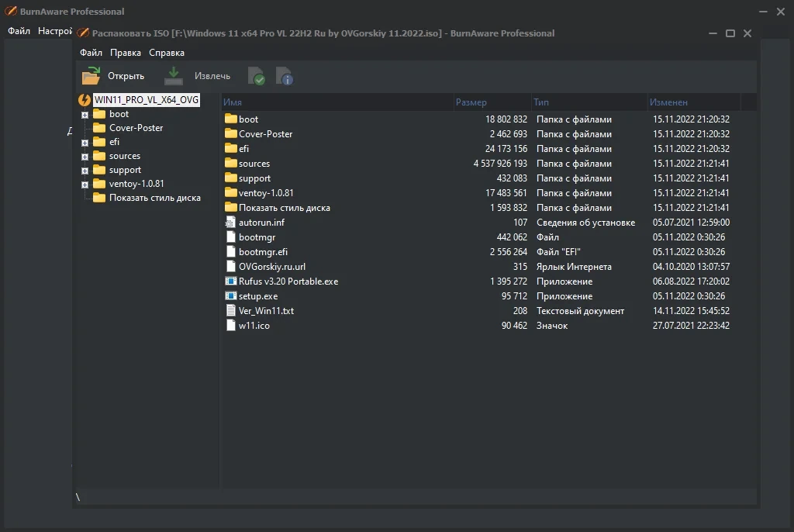The height and width of the screenshot is (532, 794).
Task: Click the disc info icon with blue i
Action: pos(284,76)
